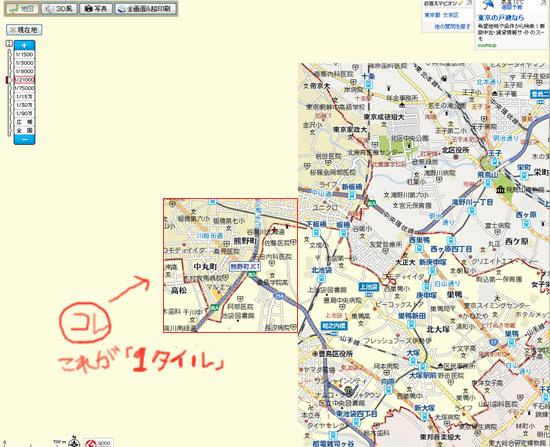
Task: Select the 全国 nationwide scale
Action: pyautogui.click(x=24, y=130)
